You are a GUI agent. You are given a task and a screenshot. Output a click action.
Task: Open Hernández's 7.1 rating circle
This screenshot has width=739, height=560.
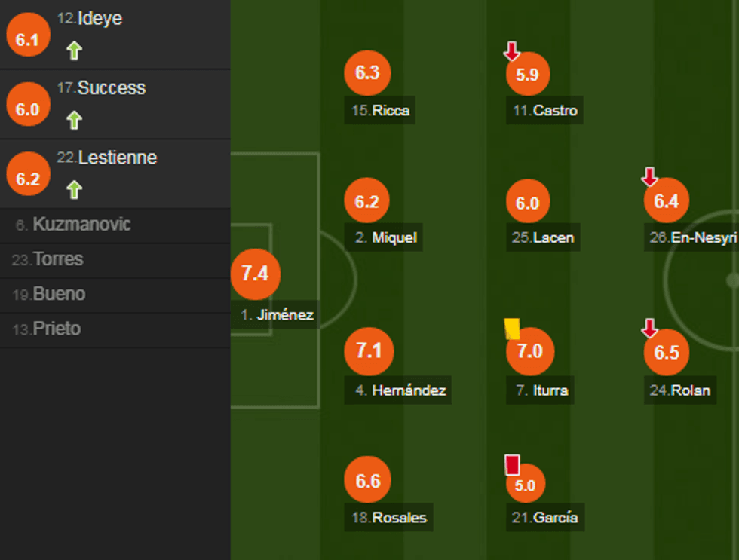tap(368, 351)
